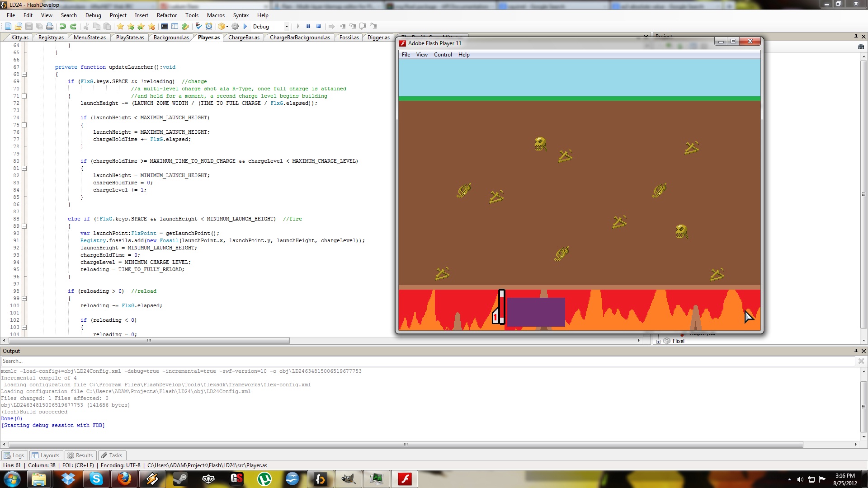The height and width of the screenshot is (488, 868).
Task: Click the alarm clock toolbar icon
Action: click(209, 27)
